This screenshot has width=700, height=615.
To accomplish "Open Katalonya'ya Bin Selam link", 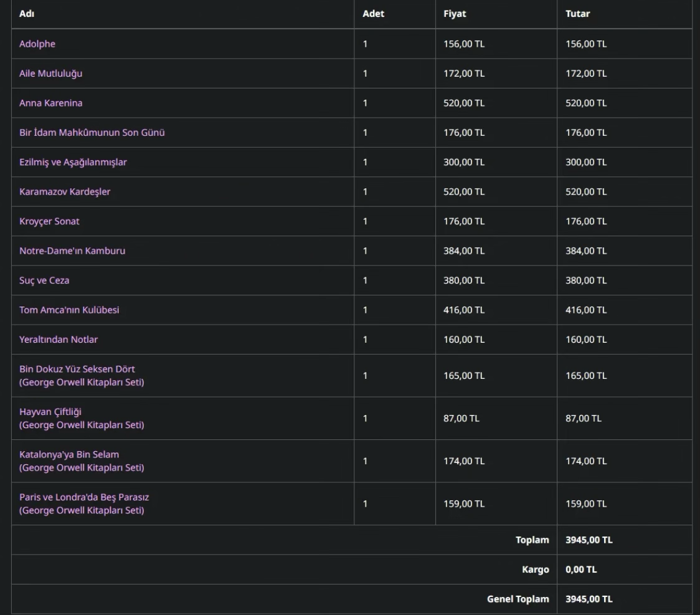I will [69, 454].
